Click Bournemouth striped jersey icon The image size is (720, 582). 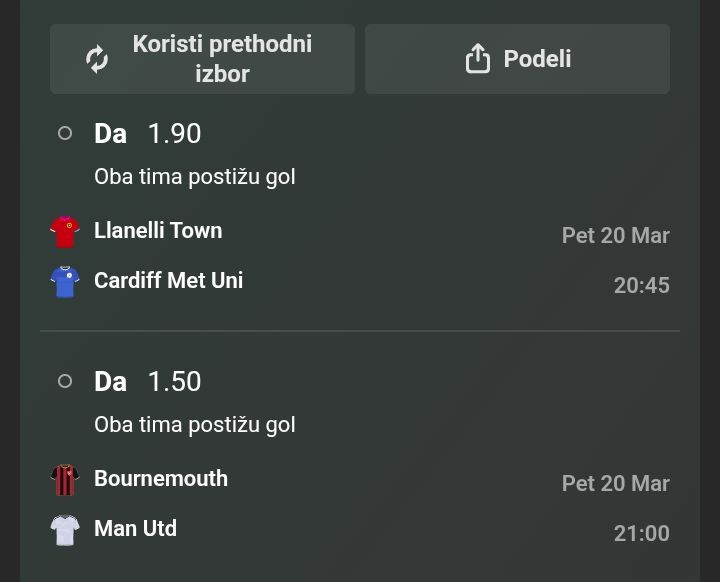click(x=65, y=479)
